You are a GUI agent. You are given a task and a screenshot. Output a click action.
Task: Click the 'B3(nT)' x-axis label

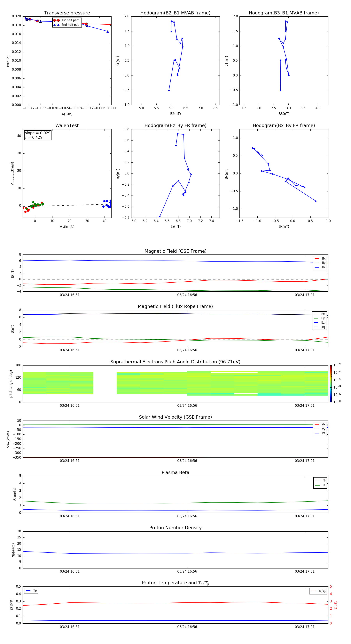click(x=284, y=114)
